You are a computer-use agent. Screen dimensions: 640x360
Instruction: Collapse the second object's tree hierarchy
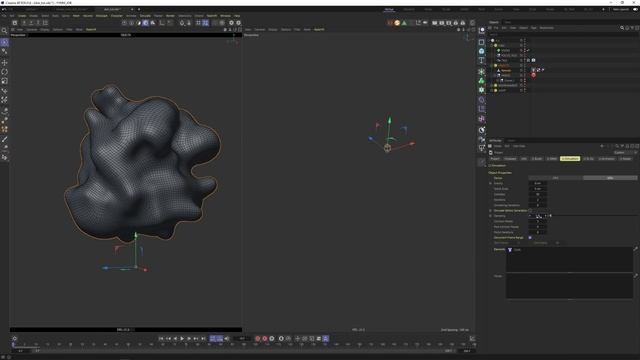492,45
